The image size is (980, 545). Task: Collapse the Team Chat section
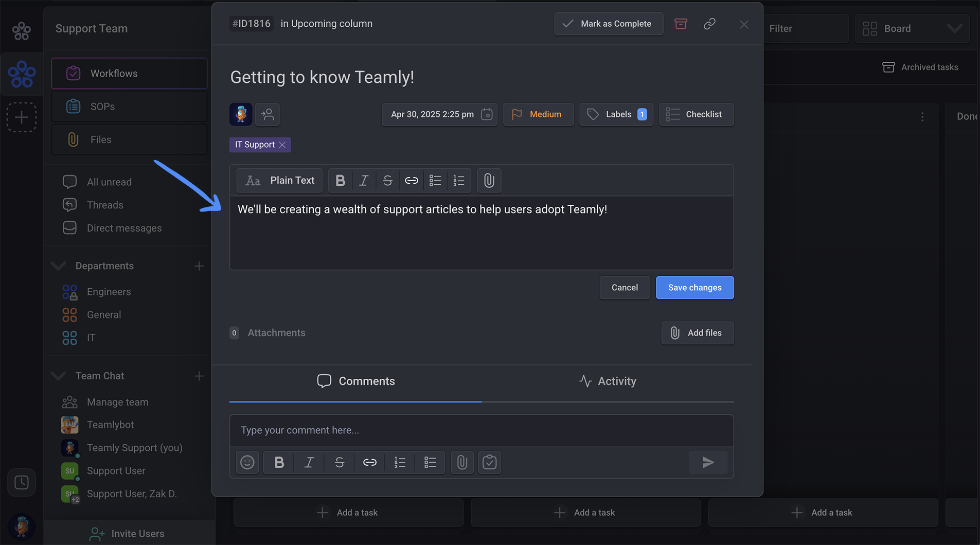[58, 376]
